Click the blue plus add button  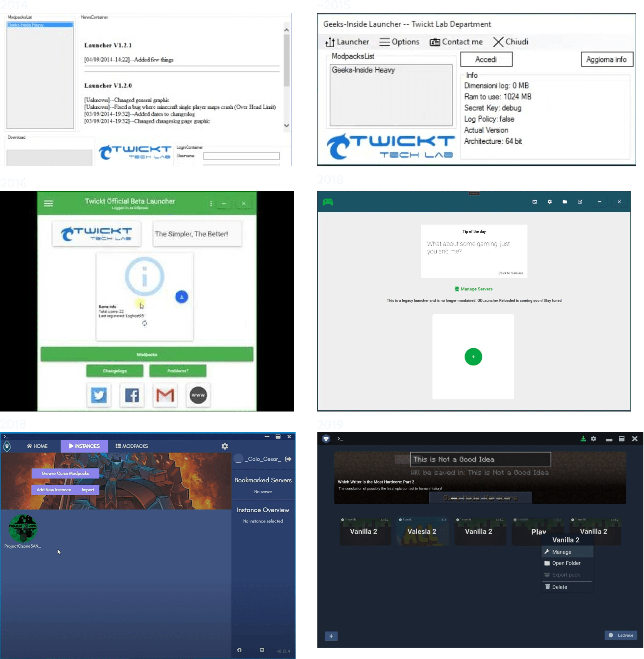point(331,636)
